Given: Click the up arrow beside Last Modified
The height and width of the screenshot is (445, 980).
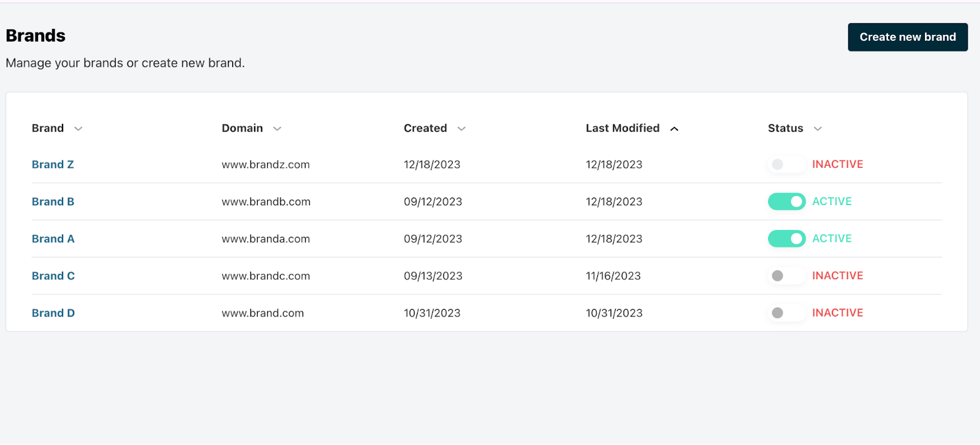Looking at the screenshot, I should tap(674, 129).
